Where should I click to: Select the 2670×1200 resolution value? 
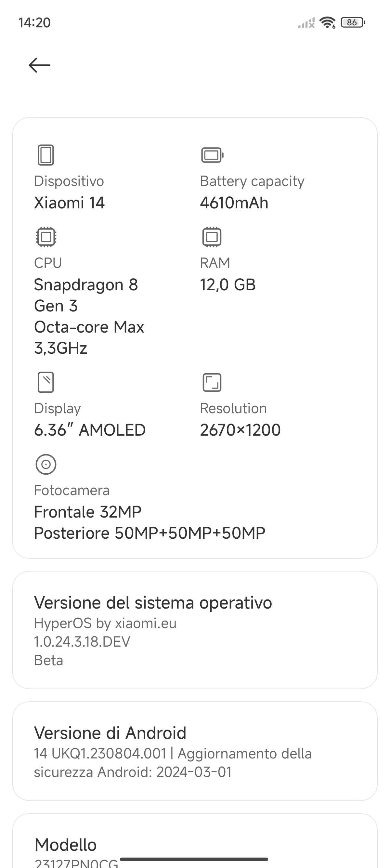pyautogui.click(x=240, y=430)
